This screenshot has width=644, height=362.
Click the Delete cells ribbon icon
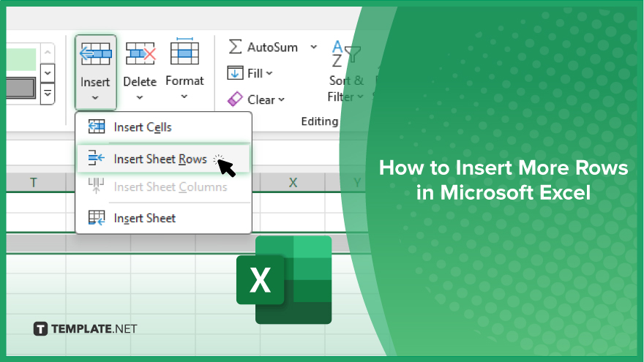pos(141,54)
